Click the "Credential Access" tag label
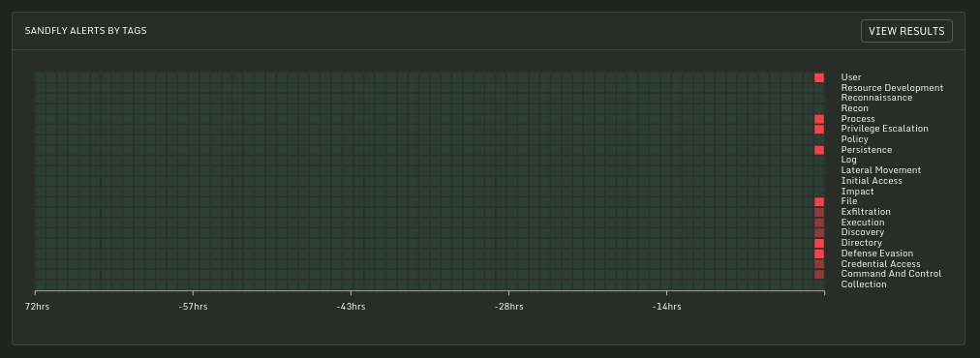 (x=880, y=263)
